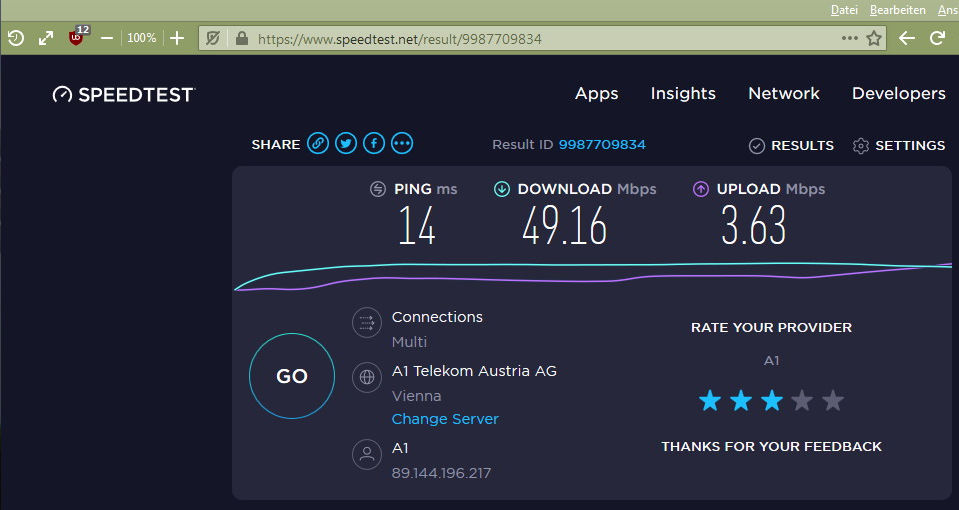The image size is (959, 510).
Task: Share result on Facebook
Action: pyautogui.click(x=374, y=144)
